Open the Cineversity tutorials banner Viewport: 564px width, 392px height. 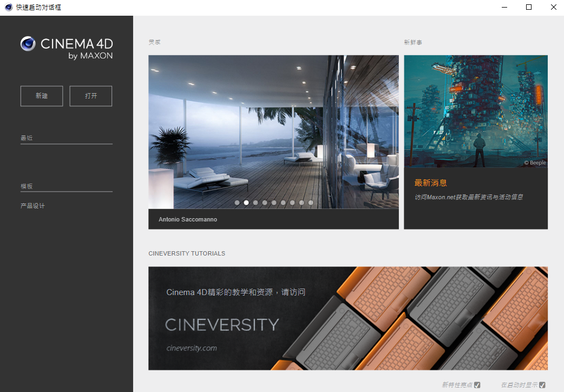(x=348, y=318)
